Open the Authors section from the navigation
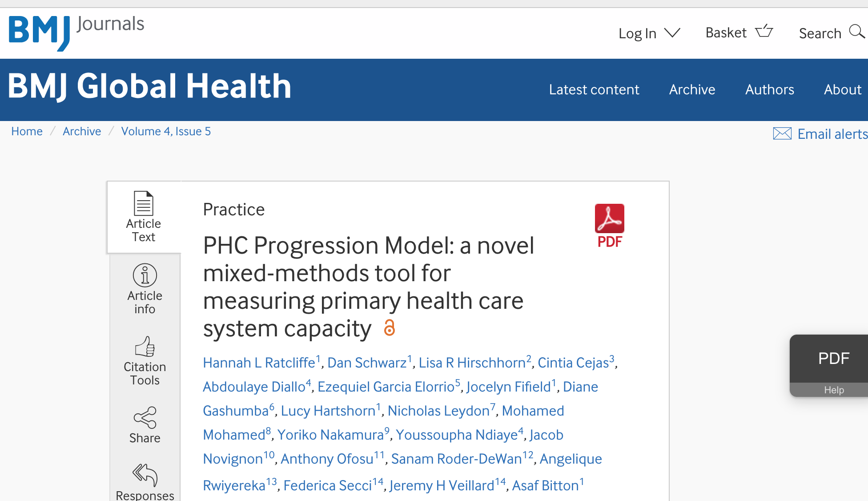The height and width of the screenshot is (501, 868). tap(769, 89)
